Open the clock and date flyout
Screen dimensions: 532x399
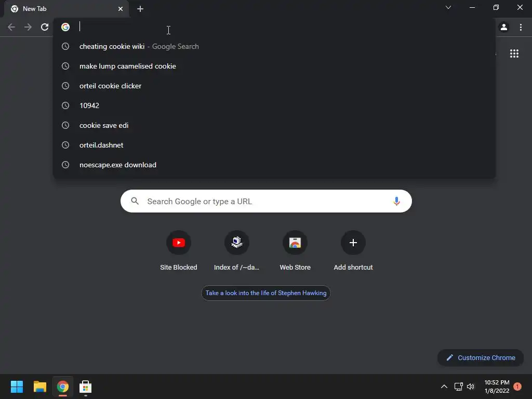point(497,387)
